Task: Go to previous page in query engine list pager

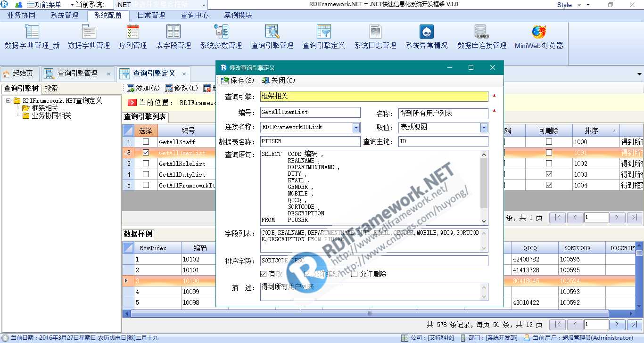Action: [575, 218]
